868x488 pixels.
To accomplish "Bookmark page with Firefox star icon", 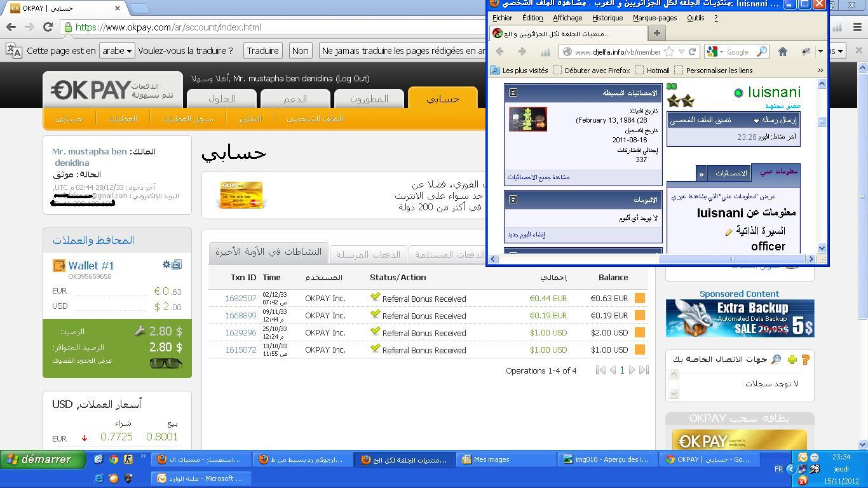I will 669,51.
